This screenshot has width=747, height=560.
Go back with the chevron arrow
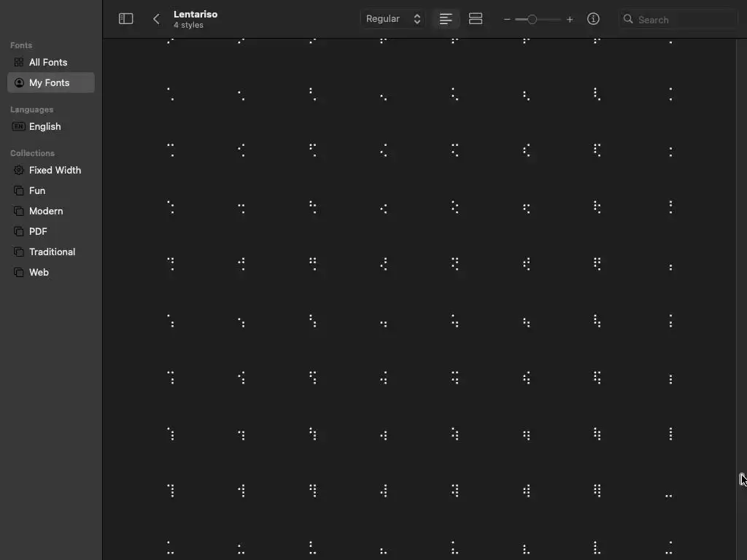[x=156, y=19]
